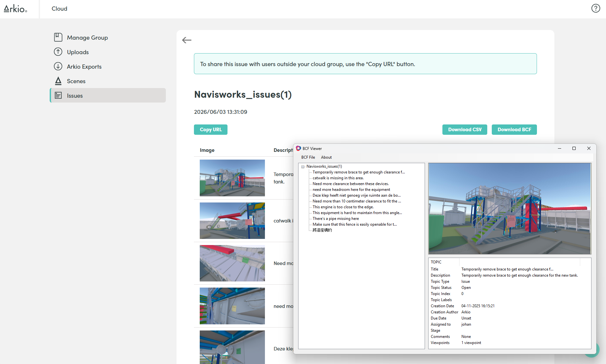Open the 'Need mo' issue thumbnail
This screenshot has height=364, width=606.
pyautogui.click(x=232, y=263)
